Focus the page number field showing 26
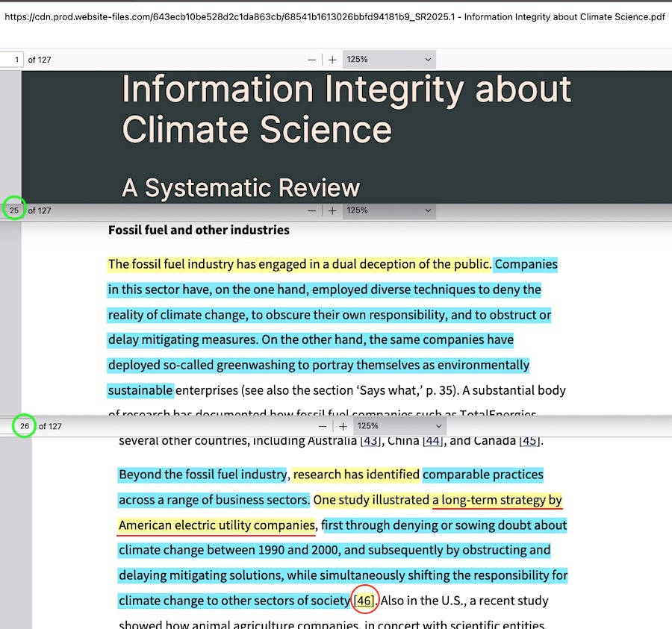 24,426
